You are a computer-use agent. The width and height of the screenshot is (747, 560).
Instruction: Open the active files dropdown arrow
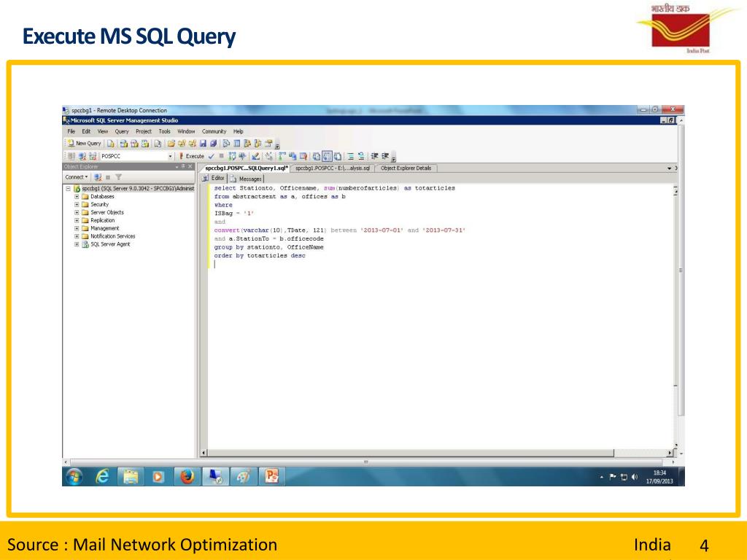669,168
